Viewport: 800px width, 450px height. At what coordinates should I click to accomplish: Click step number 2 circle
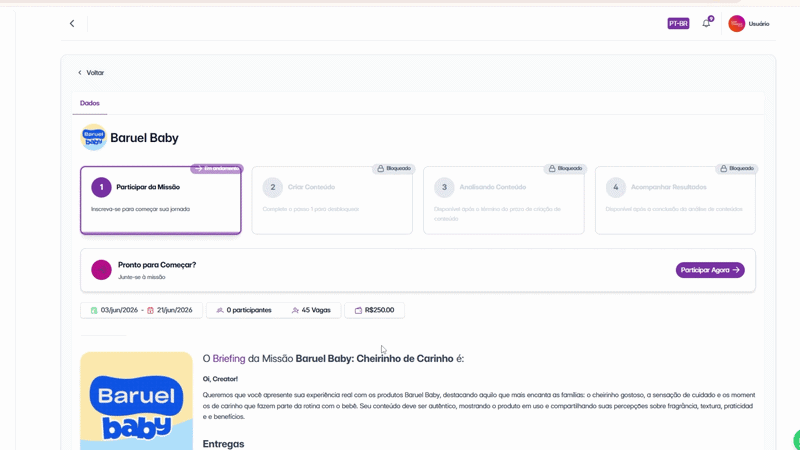pyautogui.click(x=272, y=187)
